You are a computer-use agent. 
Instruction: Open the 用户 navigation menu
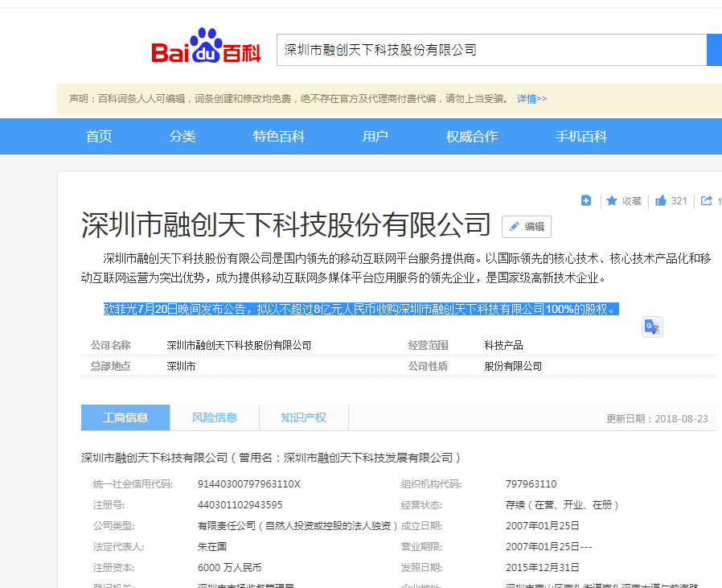[375, 137]
